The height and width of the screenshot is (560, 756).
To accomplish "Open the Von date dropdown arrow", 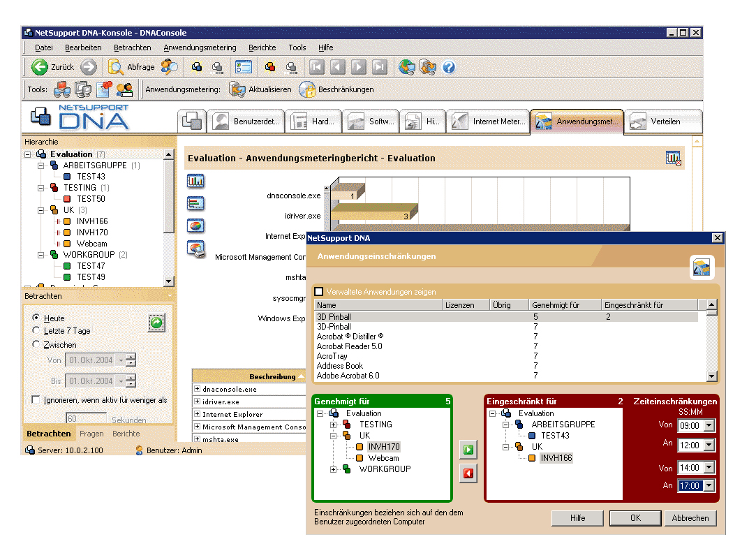I will click(121, 360).
